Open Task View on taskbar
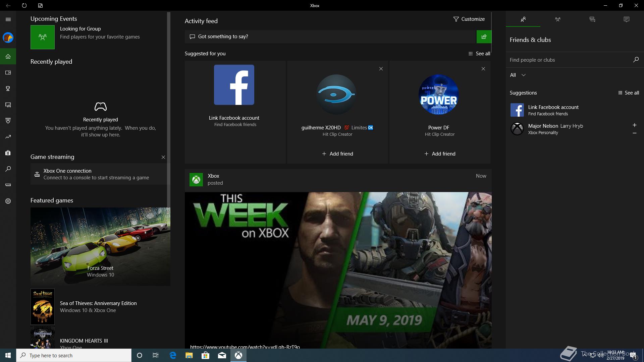 tap(156, 355)
